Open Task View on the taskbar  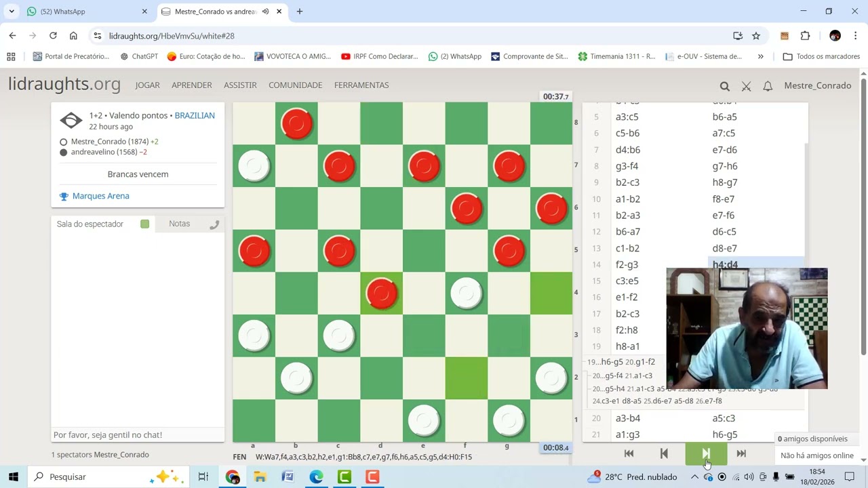coord(203,477)
